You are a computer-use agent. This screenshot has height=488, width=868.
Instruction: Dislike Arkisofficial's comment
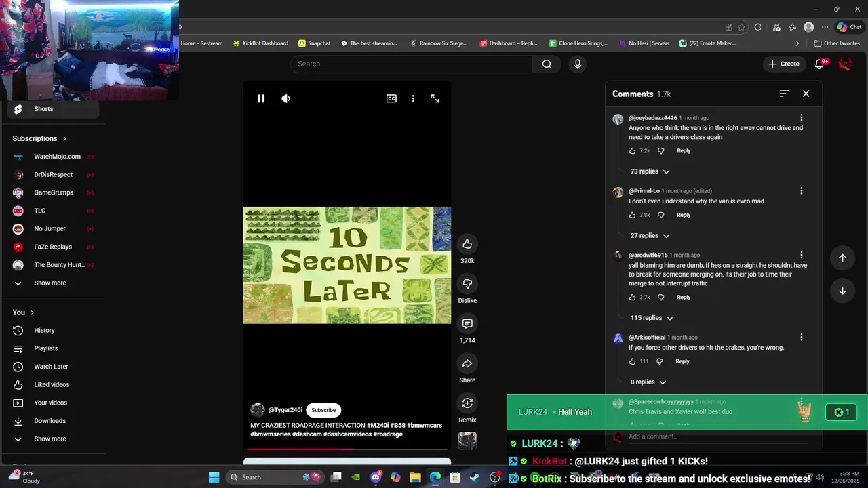pyautogui.click(x=660, y=361)
